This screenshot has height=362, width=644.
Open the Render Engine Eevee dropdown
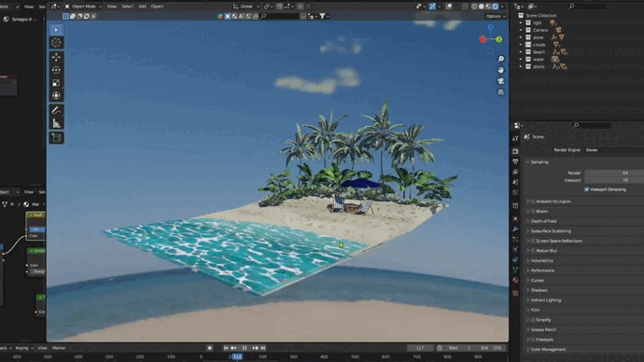pos(614,150)
